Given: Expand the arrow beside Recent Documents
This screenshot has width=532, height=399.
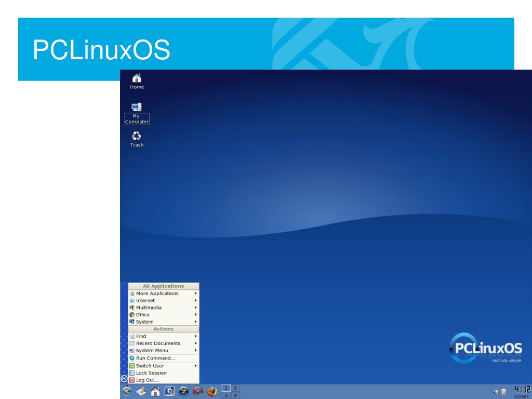Looking at the screenshot, I should coord(196,343).
